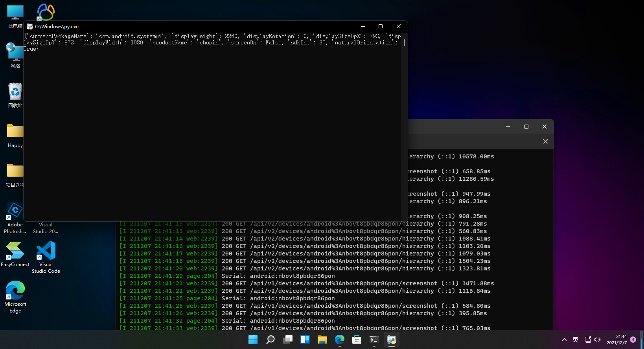Switch to the terminal app in the taskbar
The image size is (644, 349).
(x=374, y=340)
